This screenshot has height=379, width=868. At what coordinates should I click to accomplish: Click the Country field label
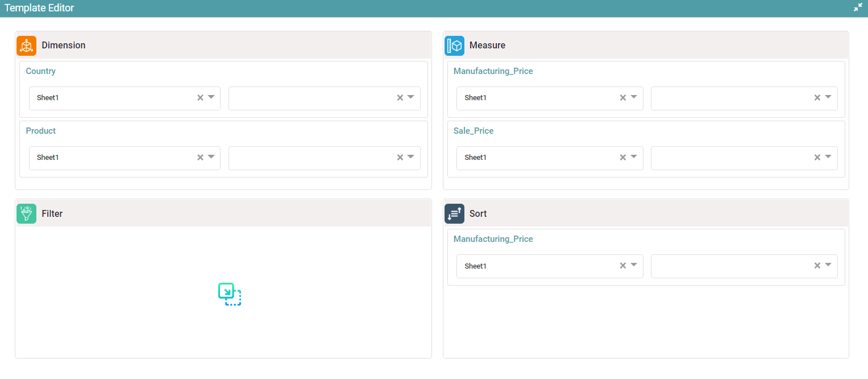tap(41, 71)
